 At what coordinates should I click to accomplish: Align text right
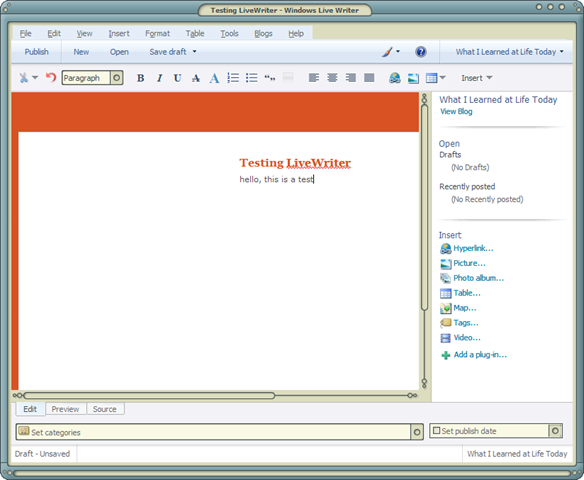[350, 77]
